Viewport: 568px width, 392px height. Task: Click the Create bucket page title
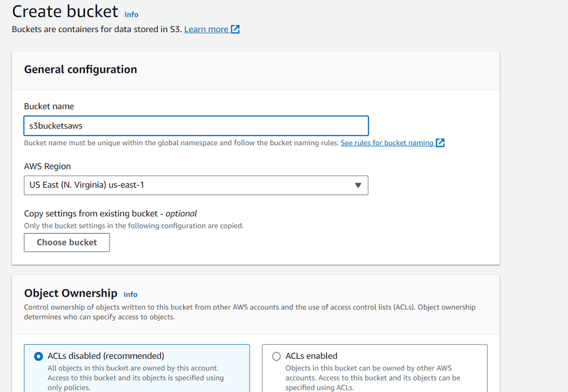tap(65, 11)
